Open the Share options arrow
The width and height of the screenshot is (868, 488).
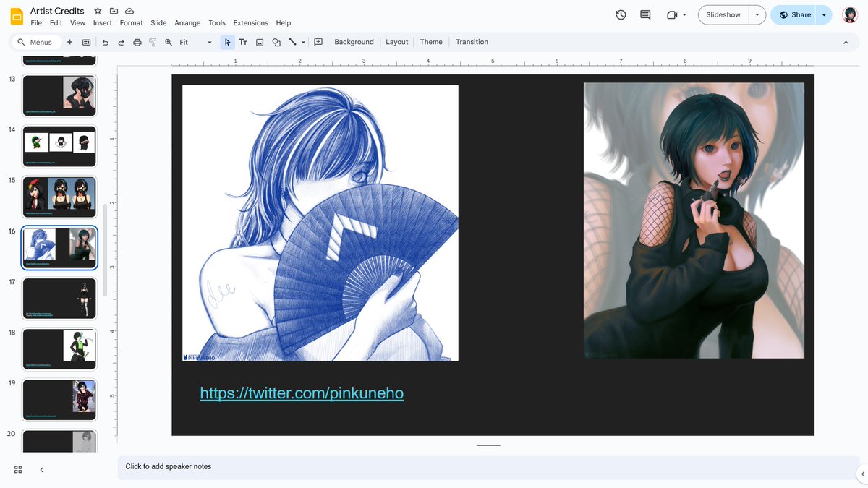(824, 14)
